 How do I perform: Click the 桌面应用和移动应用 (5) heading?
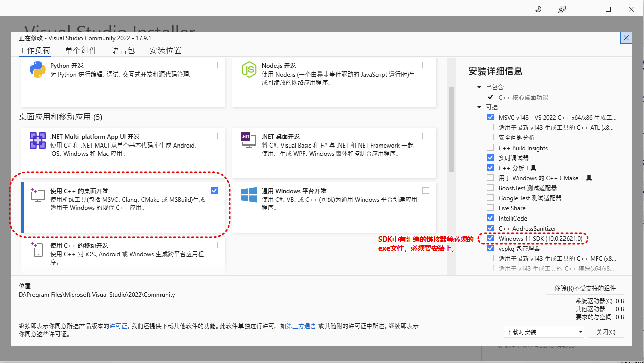61,117
